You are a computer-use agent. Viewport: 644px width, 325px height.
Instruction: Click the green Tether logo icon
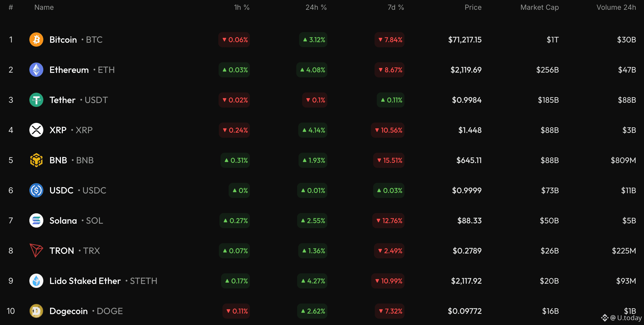(36, 100)
